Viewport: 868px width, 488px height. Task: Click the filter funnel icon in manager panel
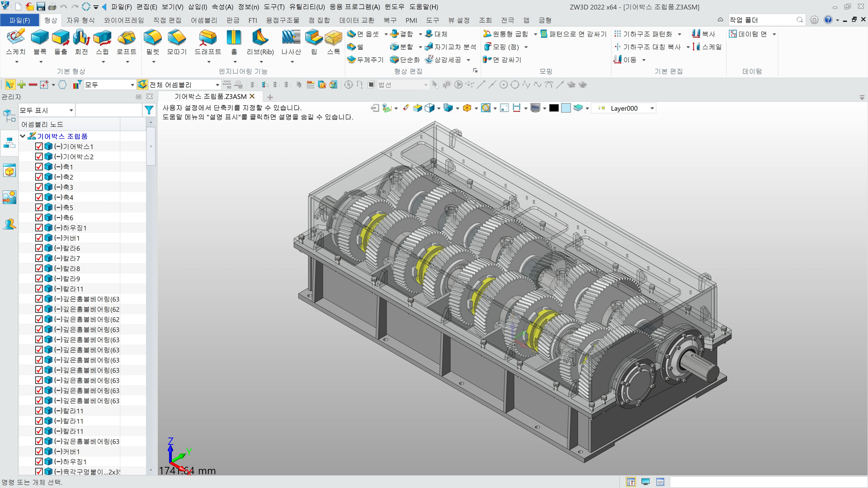149,110
